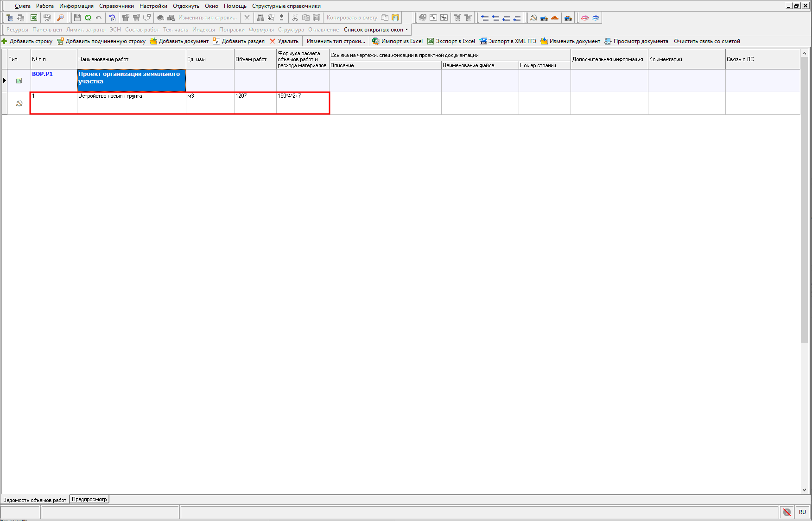The height and width of the screenshot is (521, 812).
Task: Click 'Удалить' red cross button
Action: coord(284,41)
